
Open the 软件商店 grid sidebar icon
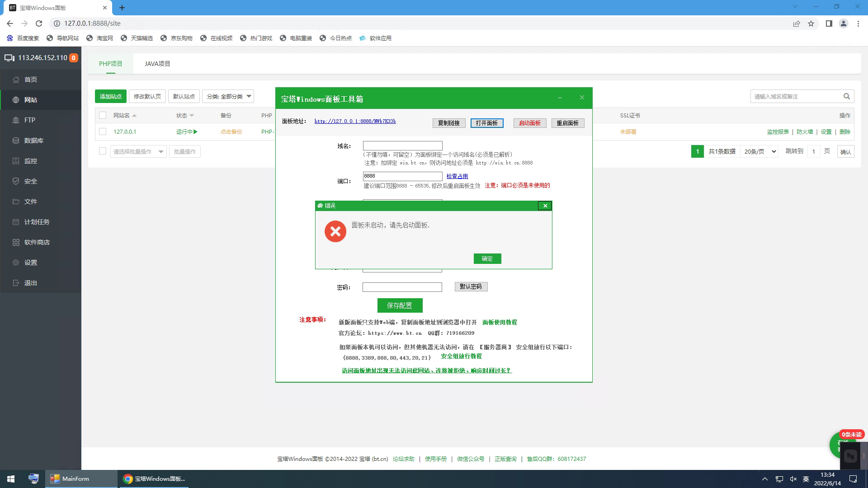click(x=16, y=242)
